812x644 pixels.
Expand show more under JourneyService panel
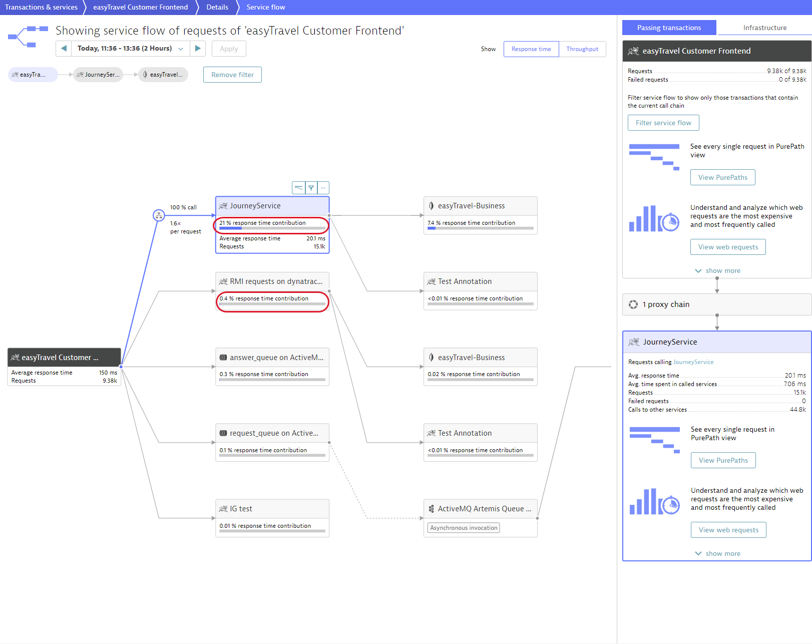click(717, 553)
